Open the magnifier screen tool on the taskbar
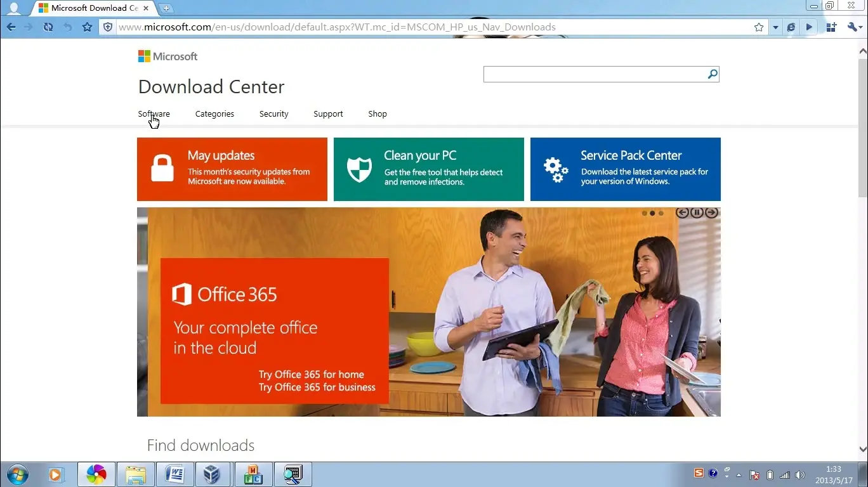The width and height of the screenshot is (868, 487). pyautogui.click(x=293, y=474)
